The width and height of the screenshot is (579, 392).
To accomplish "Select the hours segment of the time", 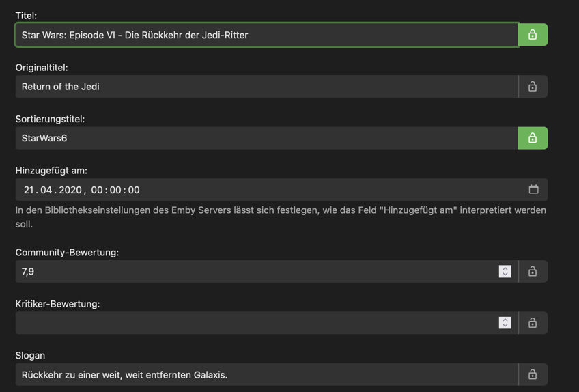I will tap(97, 190).
